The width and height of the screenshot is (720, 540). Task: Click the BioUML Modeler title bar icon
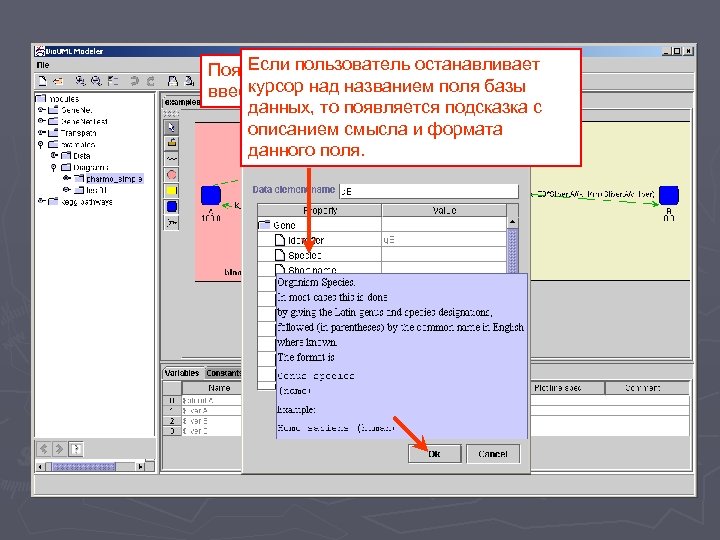(40, 51)
